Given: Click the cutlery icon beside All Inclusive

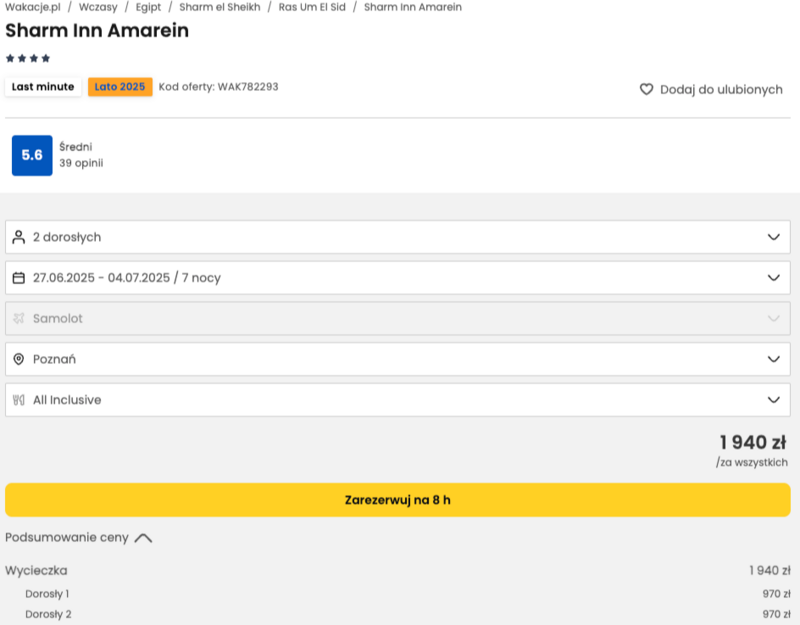Looking at the screenshot, I should coord(18,400).
